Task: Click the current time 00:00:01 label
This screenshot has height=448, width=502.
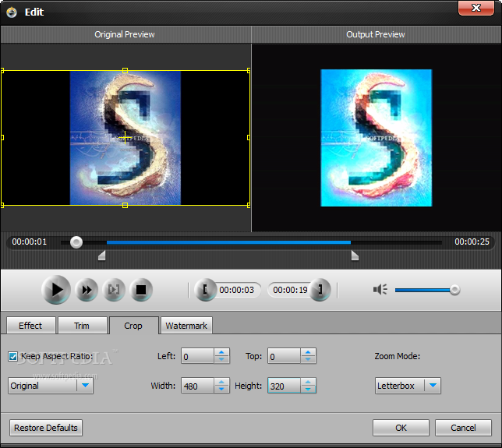Action: point(29,242)
